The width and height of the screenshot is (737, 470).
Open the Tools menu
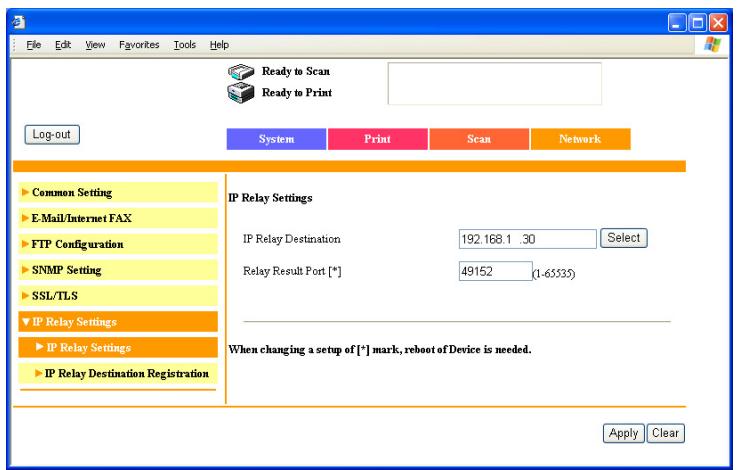[x=185, y=45]
